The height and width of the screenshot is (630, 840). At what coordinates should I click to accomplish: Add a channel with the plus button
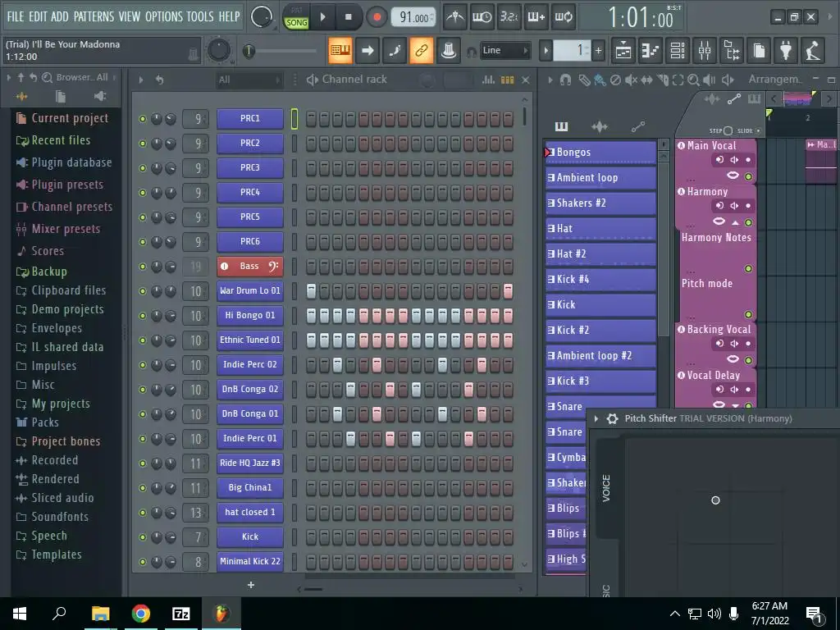pos(251,585)
